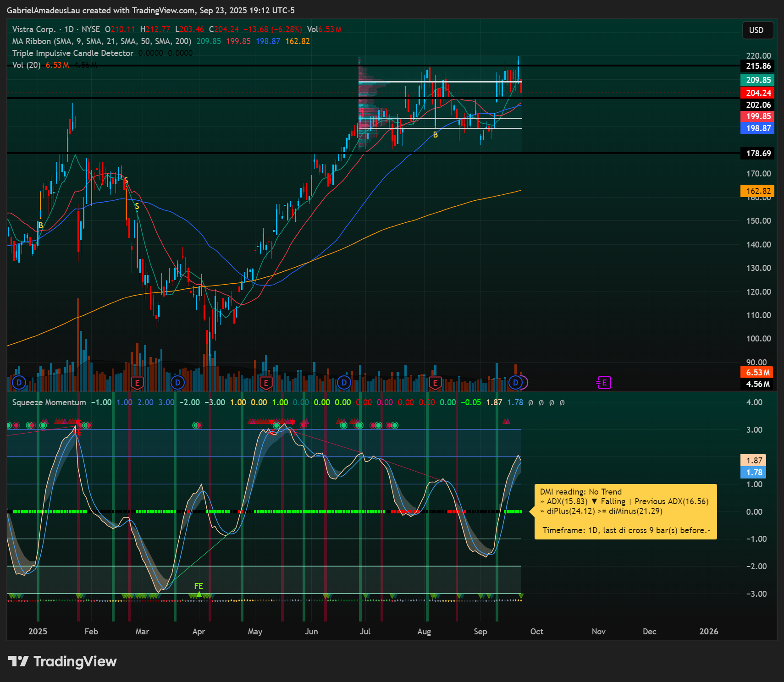
Task: Click the earnings E marker in late February
Action: point(137,383)
